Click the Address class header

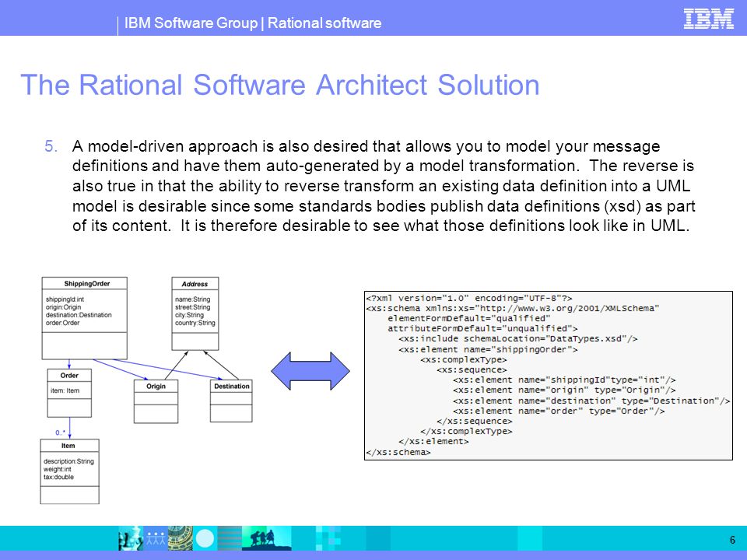coord(195,284)
